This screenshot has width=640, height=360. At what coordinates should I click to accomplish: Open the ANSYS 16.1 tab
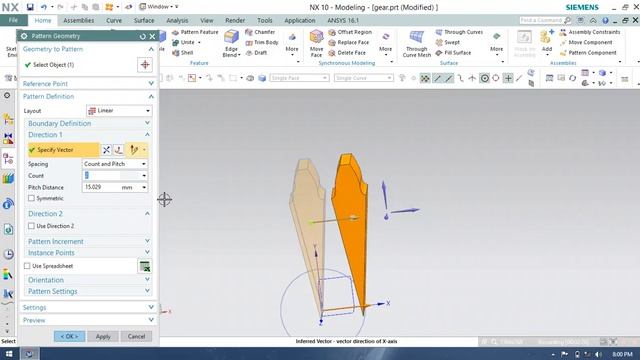tap(343, 20)
